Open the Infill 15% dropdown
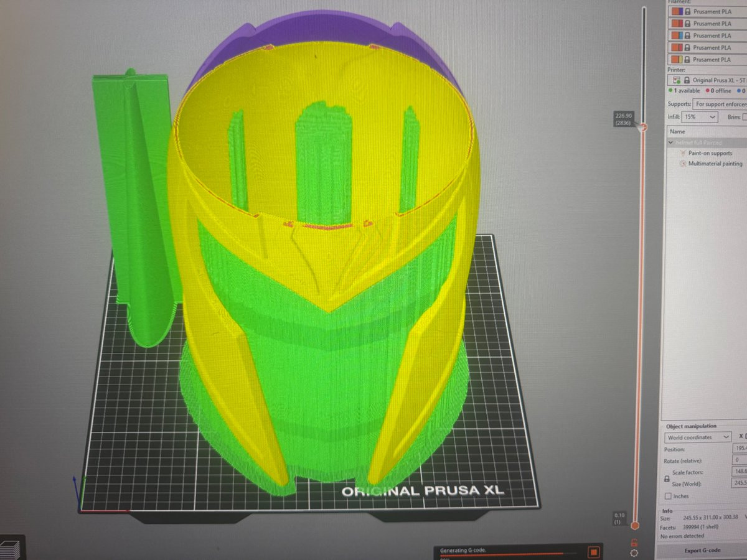The image size is (747, 560). click(699, 117)
